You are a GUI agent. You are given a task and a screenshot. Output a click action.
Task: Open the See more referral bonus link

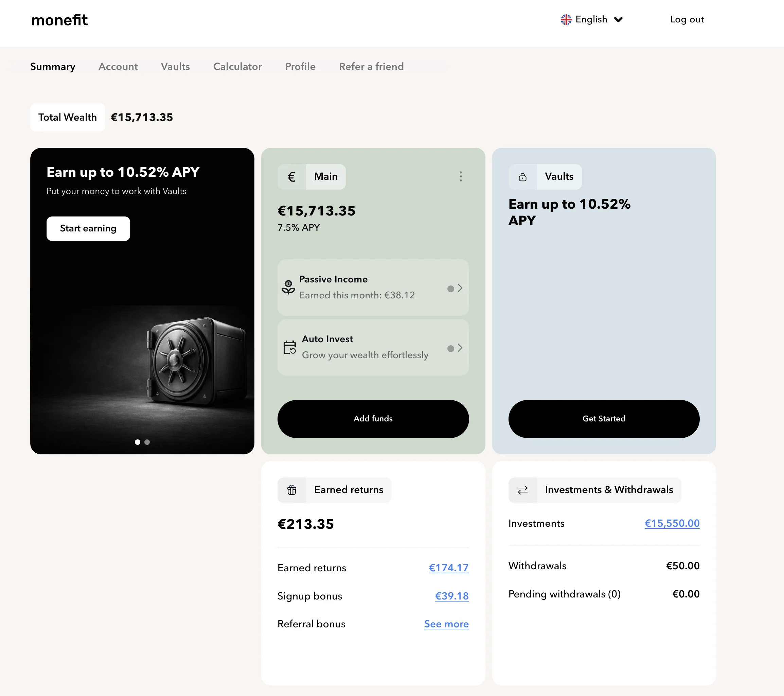pyautogui.click(x=446, y=624)
